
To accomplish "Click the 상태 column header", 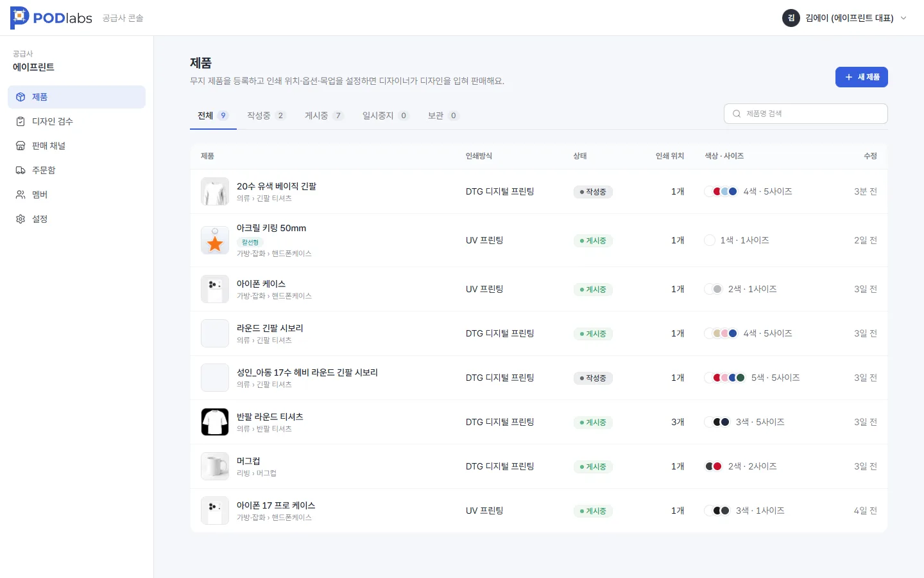I will tap(580, 156).
